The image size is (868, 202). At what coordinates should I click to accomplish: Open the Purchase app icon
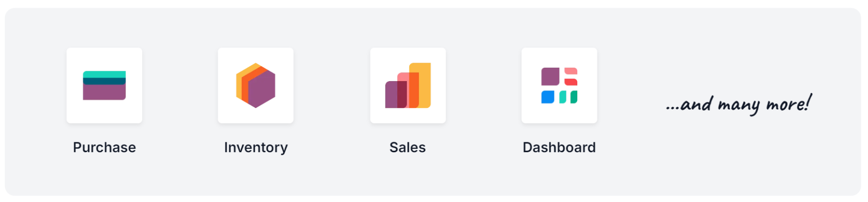tap(104, 85)
